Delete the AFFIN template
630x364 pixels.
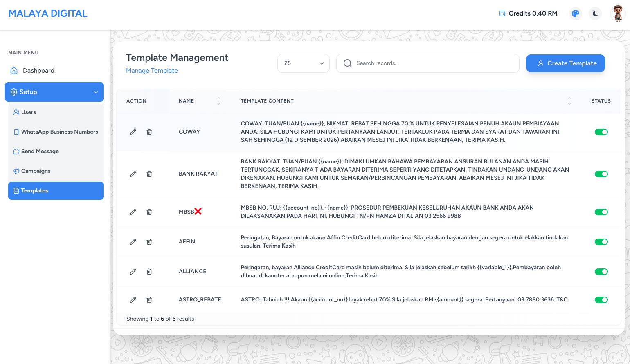149,242
